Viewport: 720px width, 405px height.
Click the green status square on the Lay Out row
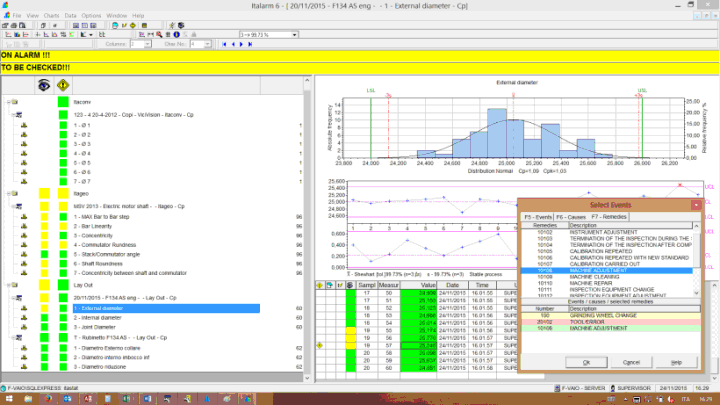tap(63, 285)
